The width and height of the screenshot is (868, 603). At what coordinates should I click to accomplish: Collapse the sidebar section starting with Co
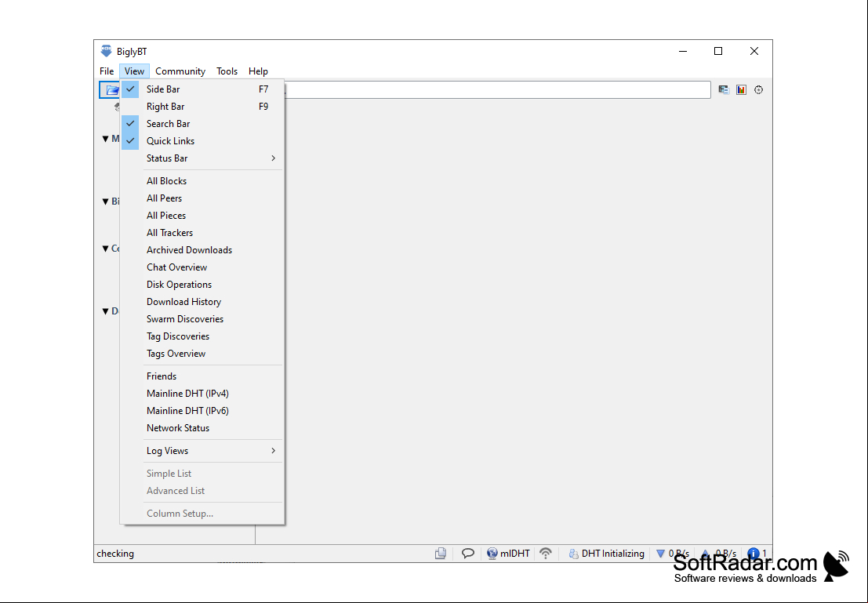[105, 249]
